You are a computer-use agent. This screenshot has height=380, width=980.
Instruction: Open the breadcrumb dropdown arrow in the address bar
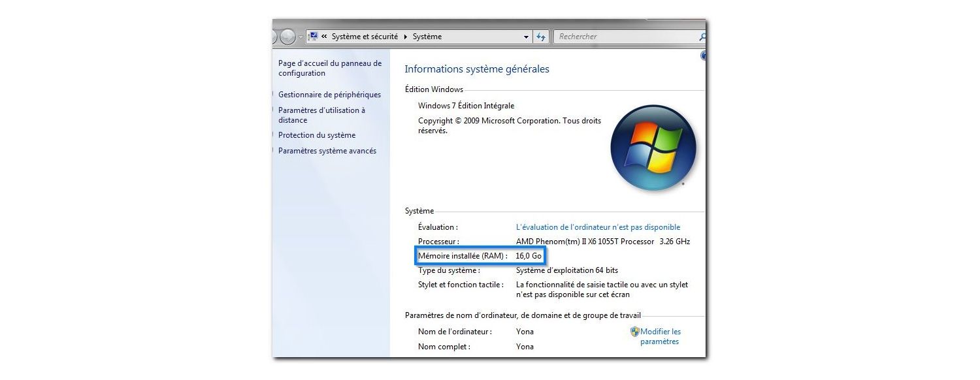click(x=526, y=37)
